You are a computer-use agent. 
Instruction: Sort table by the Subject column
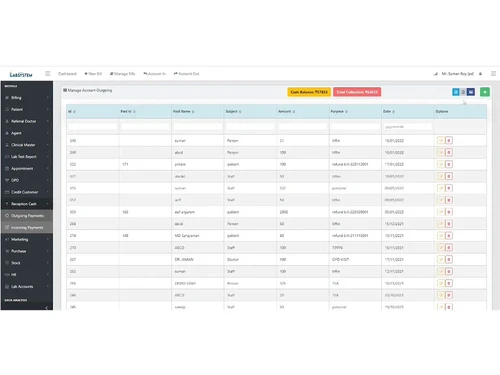click(250, 111)
